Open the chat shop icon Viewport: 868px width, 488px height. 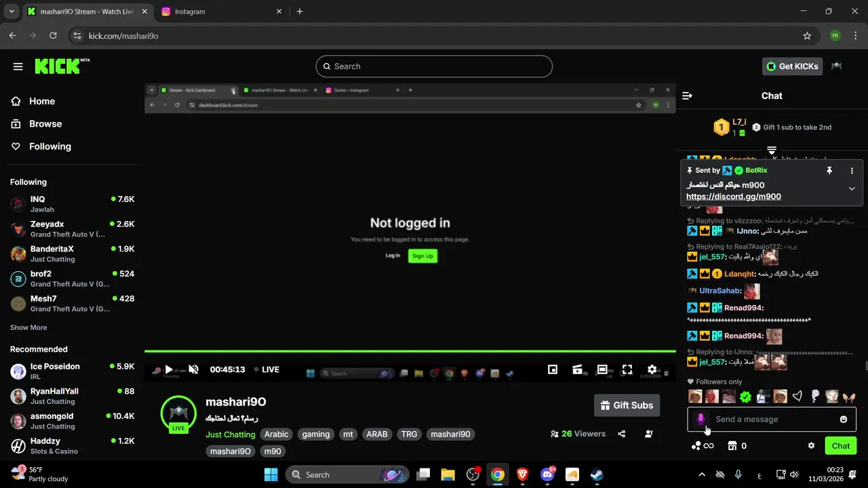(732, 446)
